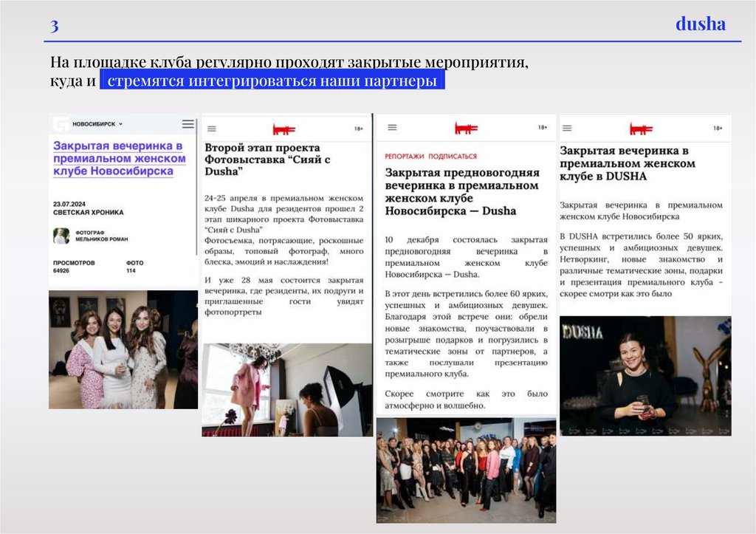
Task: Click paragraph 'И уже 28 мая состоится'
Action: click(x=283, y=295)
